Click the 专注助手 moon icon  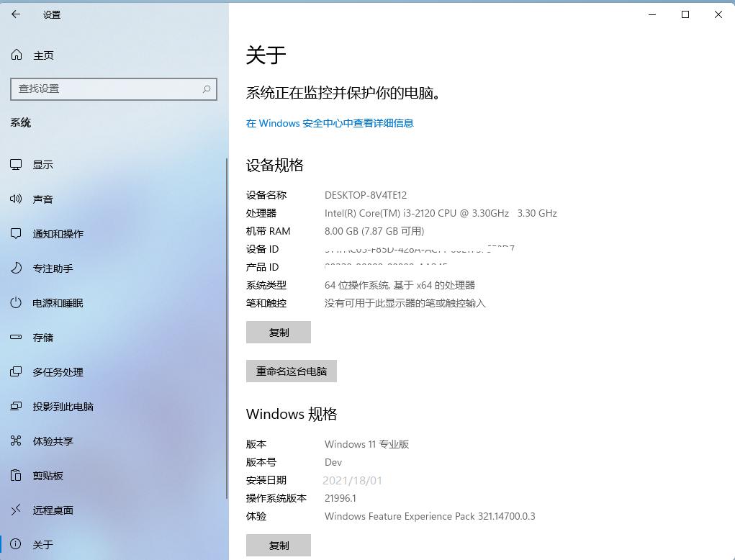[16, 268]
